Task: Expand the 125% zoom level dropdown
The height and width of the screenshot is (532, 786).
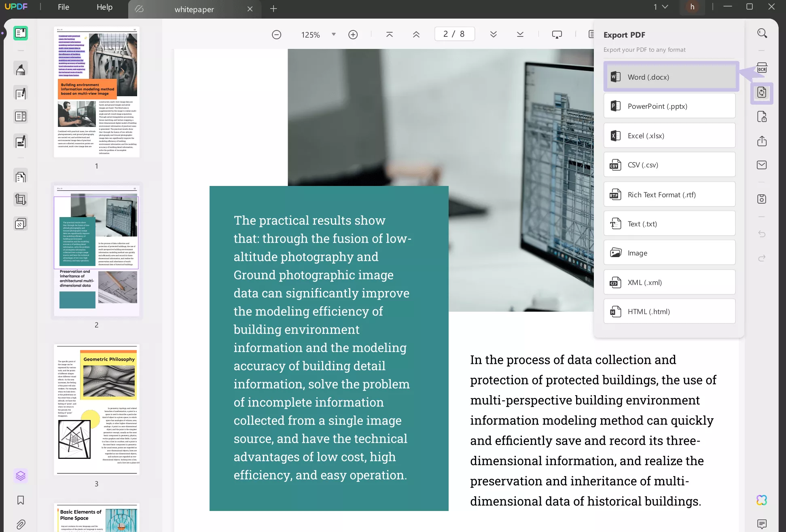Action: point(334,34)
